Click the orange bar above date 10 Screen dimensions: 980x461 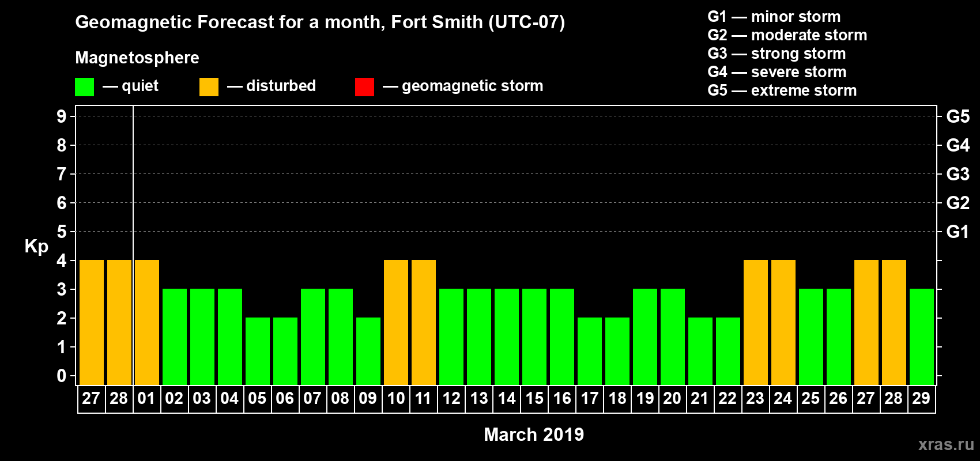[396, 323]
